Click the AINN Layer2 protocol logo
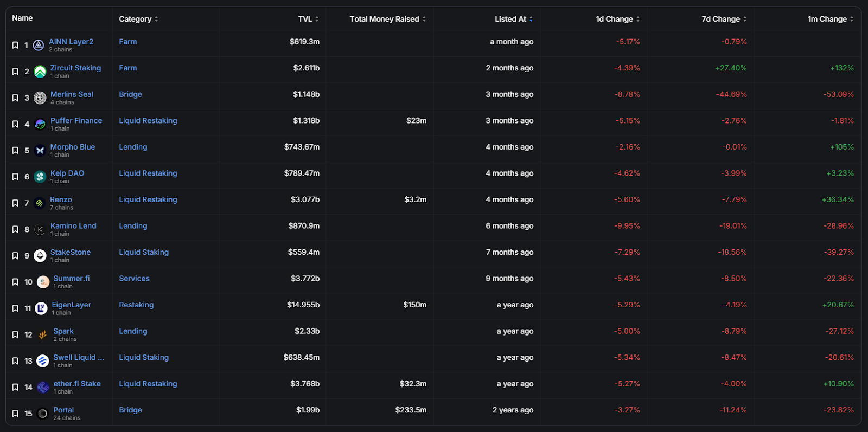This screenshot has width=868, height=432. click(39, 46)
